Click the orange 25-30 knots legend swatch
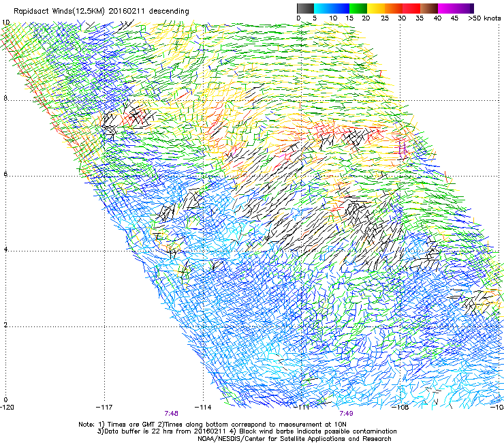The image size is (504, 443). 394,8
